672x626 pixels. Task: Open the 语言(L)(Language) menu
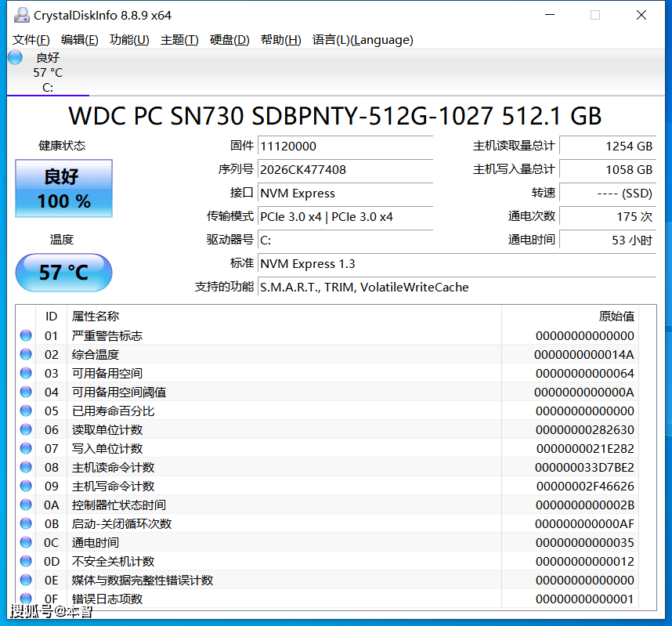coord(363,40)
